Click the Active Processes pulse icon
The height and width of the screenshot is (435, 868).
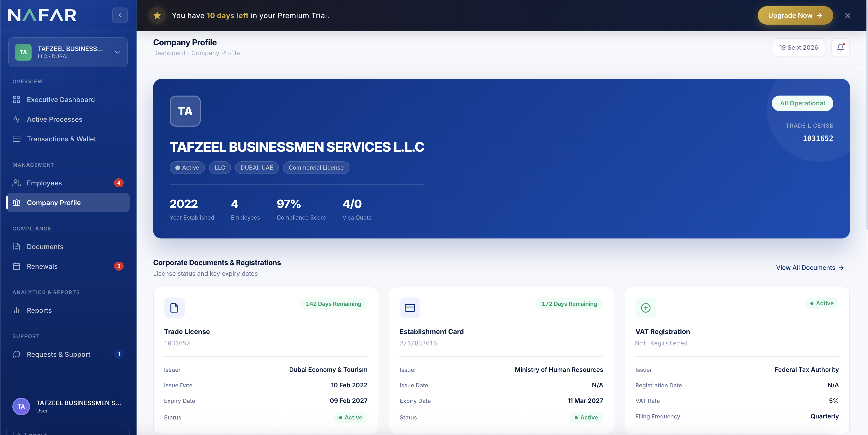(17, 119)
